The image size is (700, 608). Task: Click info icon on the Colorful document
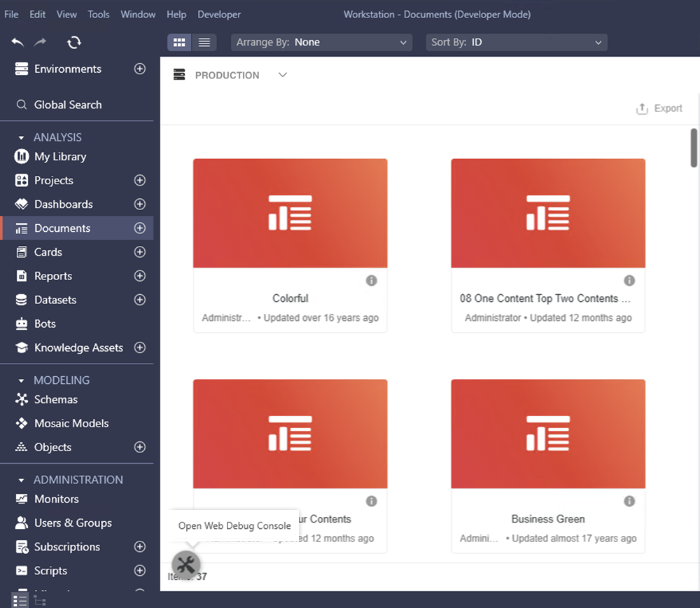(x=372, y=281)
